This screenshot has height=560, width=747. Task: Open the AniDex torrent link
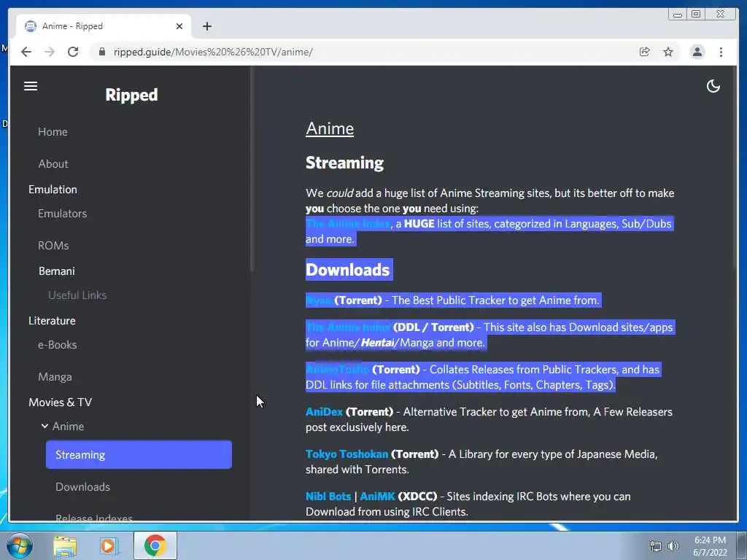pyautogui.click(x=324, y=412)
